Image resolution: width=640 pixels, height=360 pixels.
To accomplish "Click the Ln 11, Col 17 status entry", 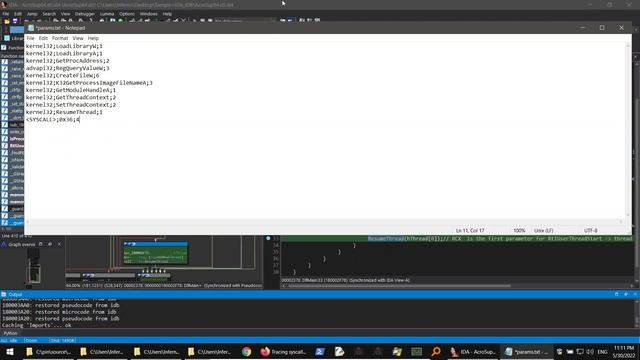I will pos(470,231).
